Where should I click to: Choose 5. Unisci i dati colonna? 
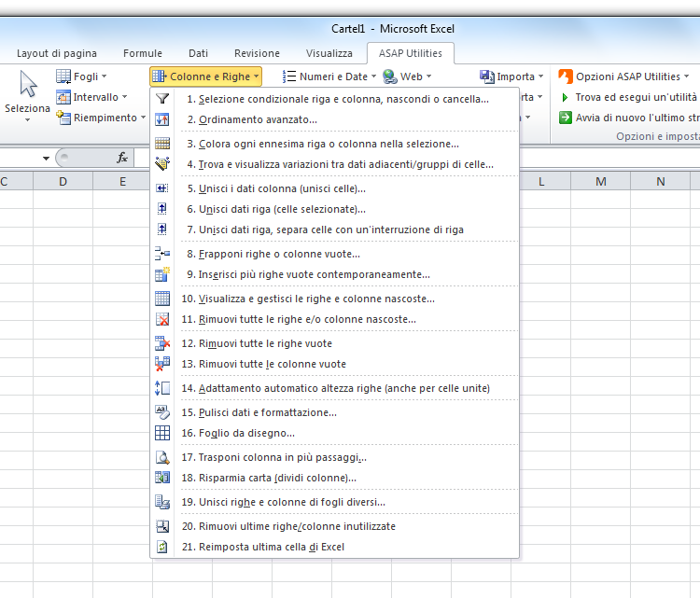point(335,188)
